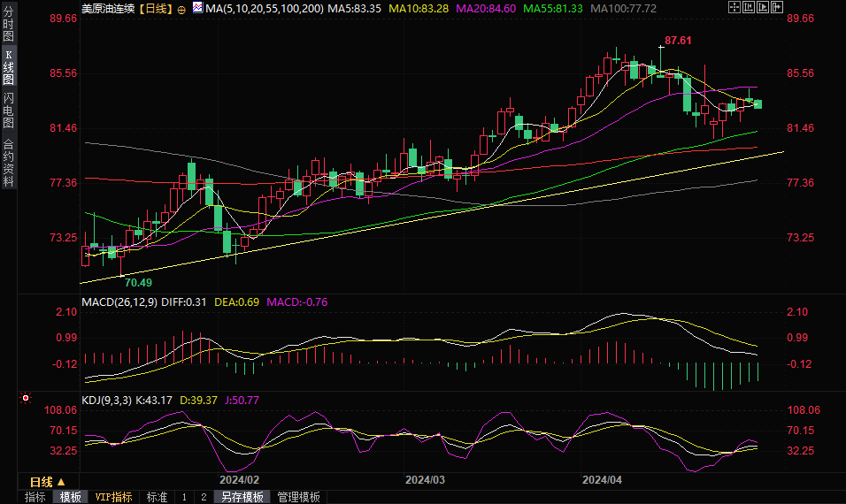Choose the 标准 template
This screenshot has height=504, width=846.
pyautogui.click(x=157, y=497)
